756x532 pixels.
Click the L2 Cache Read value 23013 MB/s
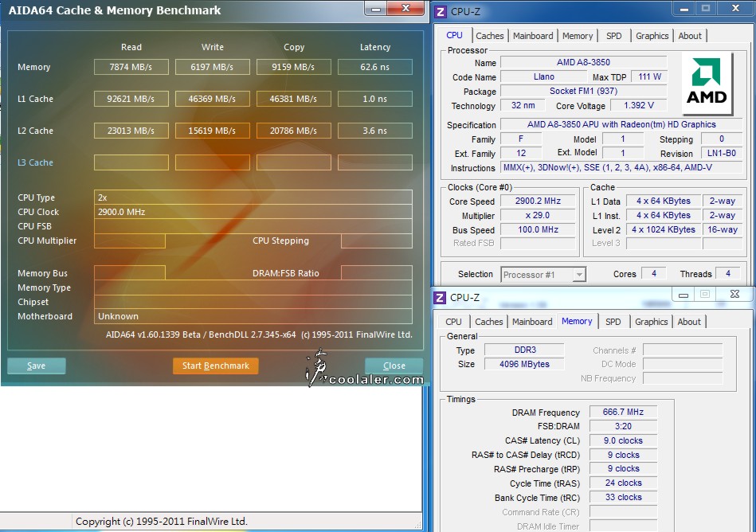pos(131,131)
